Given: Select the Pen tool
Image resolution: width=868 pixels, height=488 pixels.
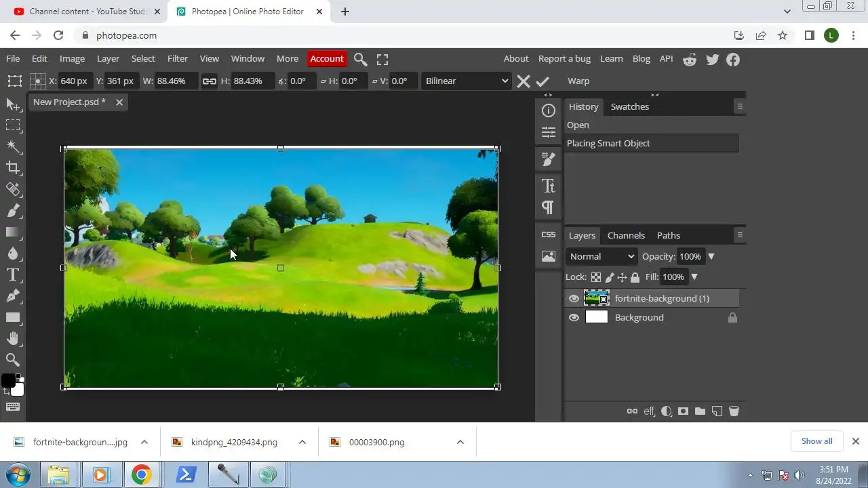Looking at the screenshot, I should pos(13,296).
